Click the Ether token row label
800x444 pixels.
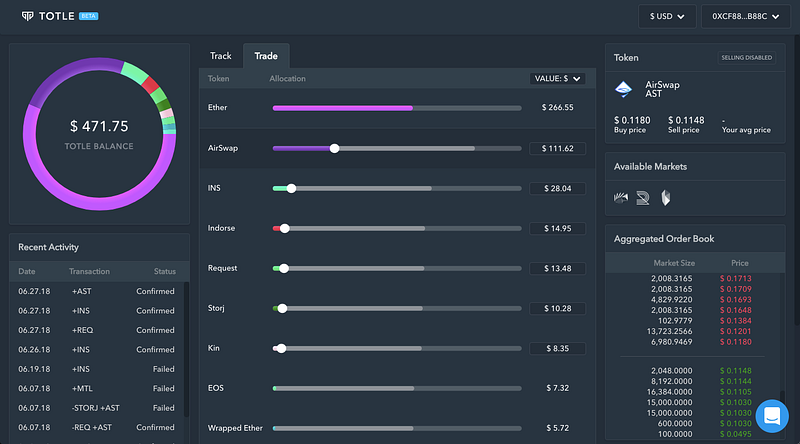[217, 108]
